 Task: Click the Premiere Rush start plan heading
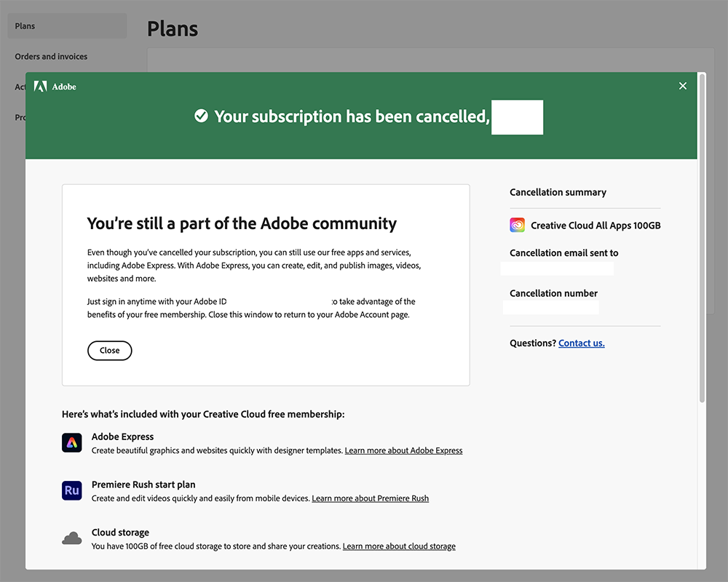[143, 485]
